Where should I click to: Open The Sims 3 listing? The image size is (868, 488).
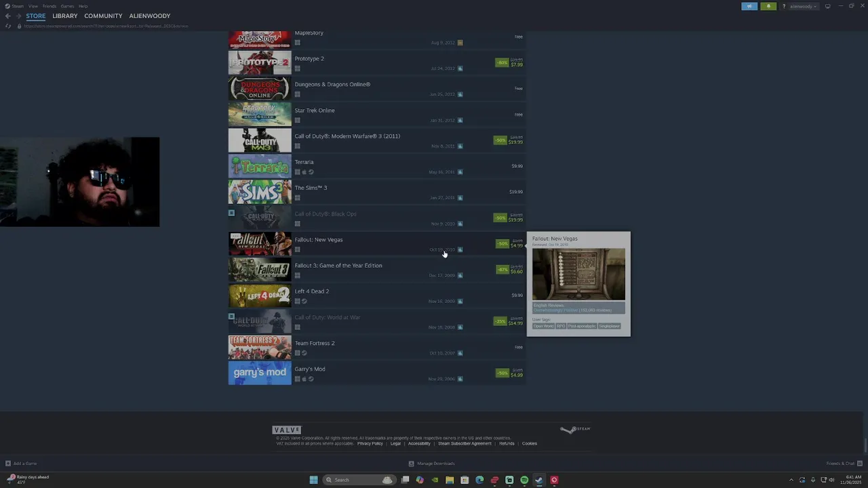pyautogui.click(x=377, y=192)
